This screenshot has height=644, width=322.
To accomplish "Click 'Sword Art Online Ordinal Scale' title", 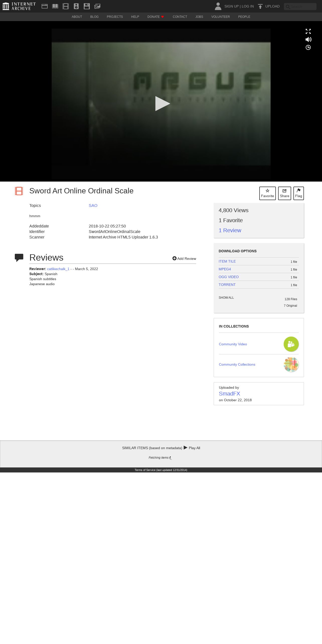I will [x=82, y=191].
